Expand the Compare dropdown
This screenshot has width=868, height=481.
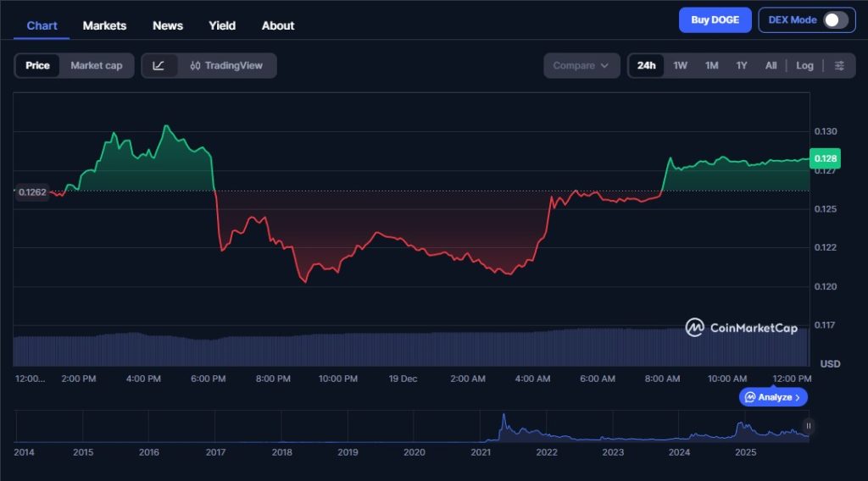[x=581, y=65]
